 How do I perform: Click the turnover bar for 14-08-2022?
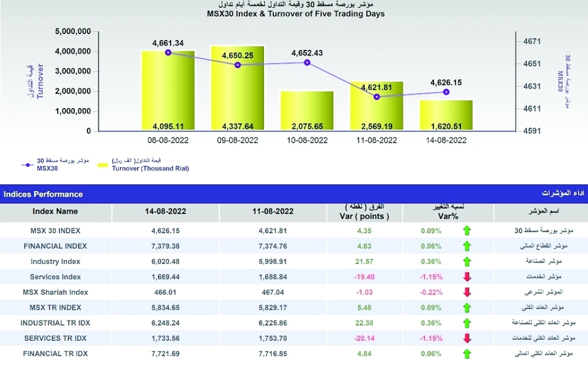click(446, 115)
